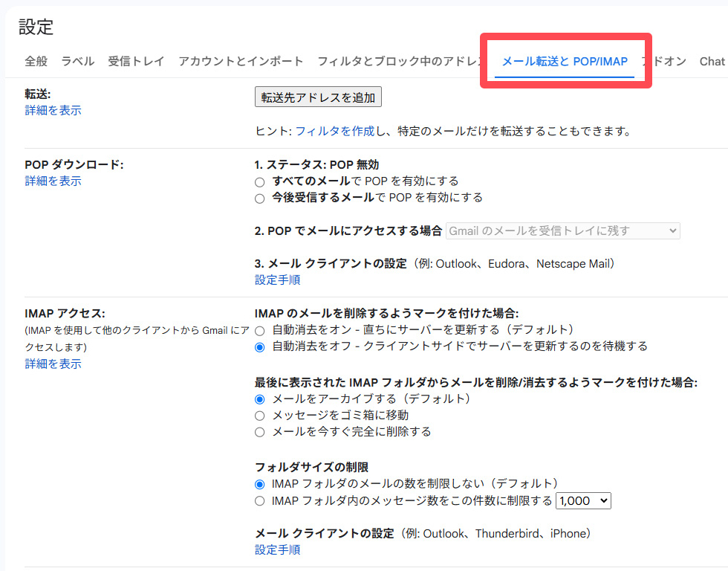Go to アカウントとインポート tab
Viewport: 728px width, 571px height.
click(241, 61)
